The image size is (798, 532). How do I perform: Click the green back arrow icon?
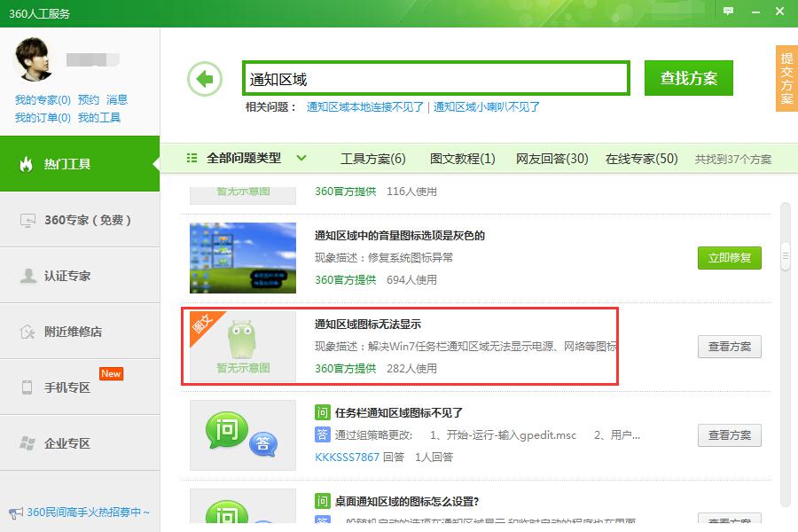tap(205, 79)
